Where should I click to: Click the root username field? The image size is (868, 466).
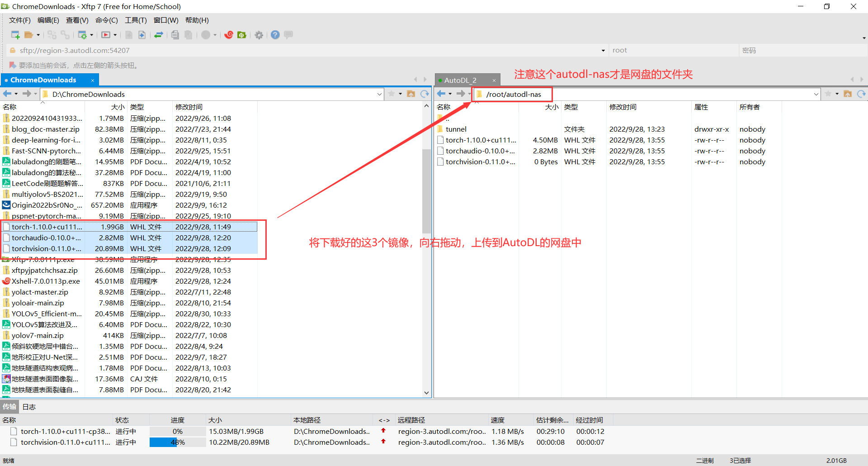[x=674, y=50]
